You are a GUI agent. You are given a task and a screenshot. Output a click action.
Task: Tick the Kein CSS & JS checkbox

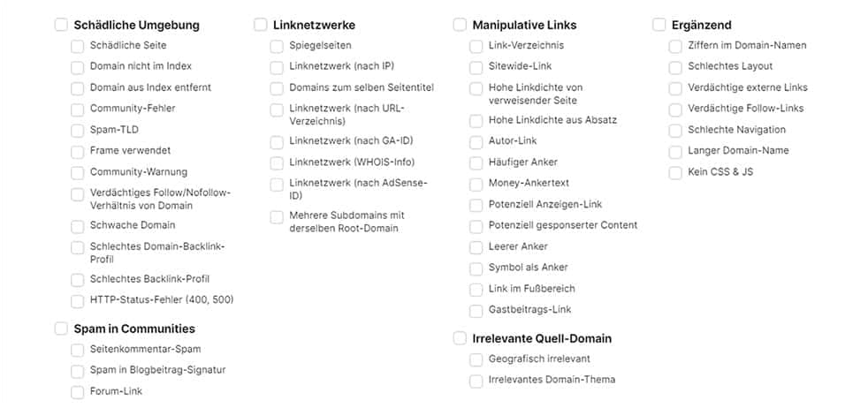675,173
